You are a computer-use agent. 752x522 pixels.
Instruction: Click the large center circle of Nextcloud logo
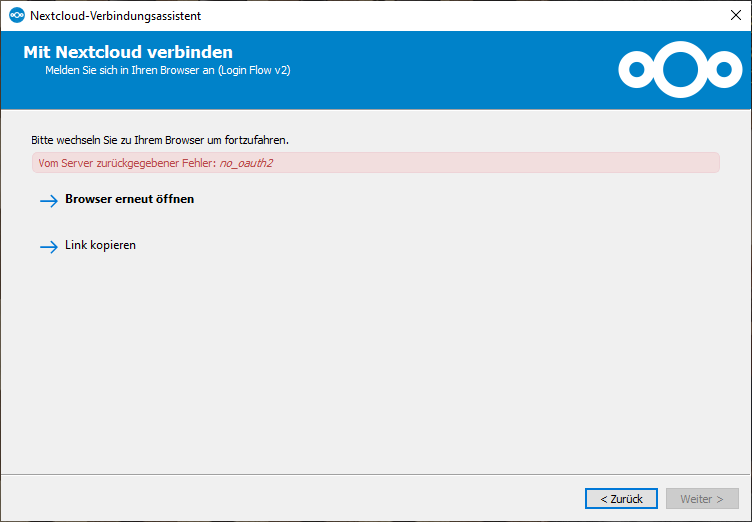(x=680, y=70)
